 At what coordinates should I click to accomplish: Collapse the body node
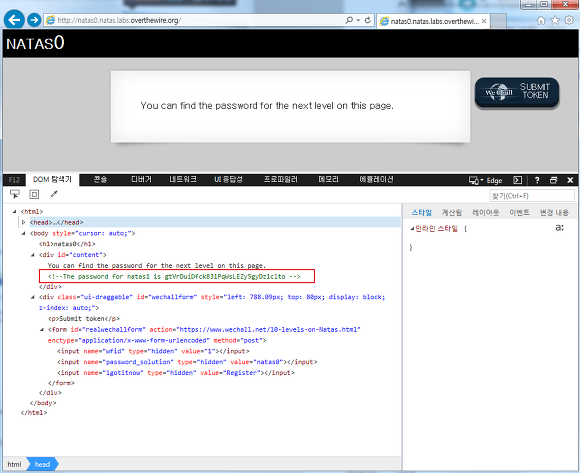click(23, 233)
